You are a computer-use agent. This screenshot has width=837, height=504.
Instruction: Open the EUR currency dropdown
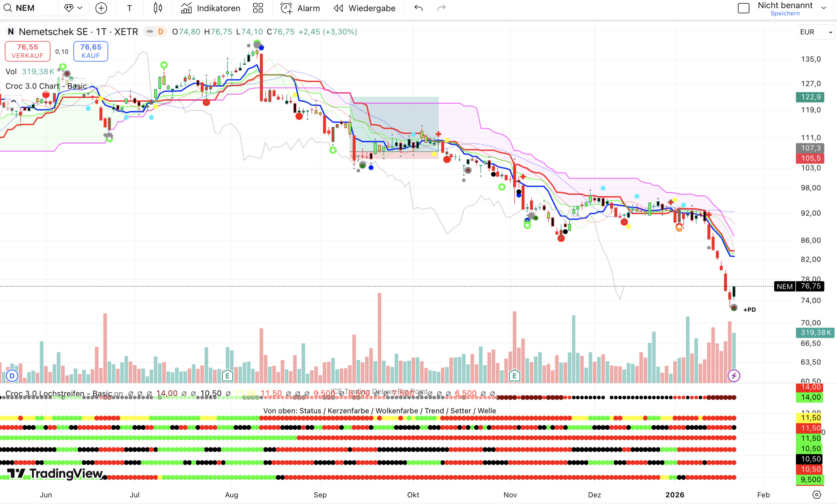coord(816,32)
